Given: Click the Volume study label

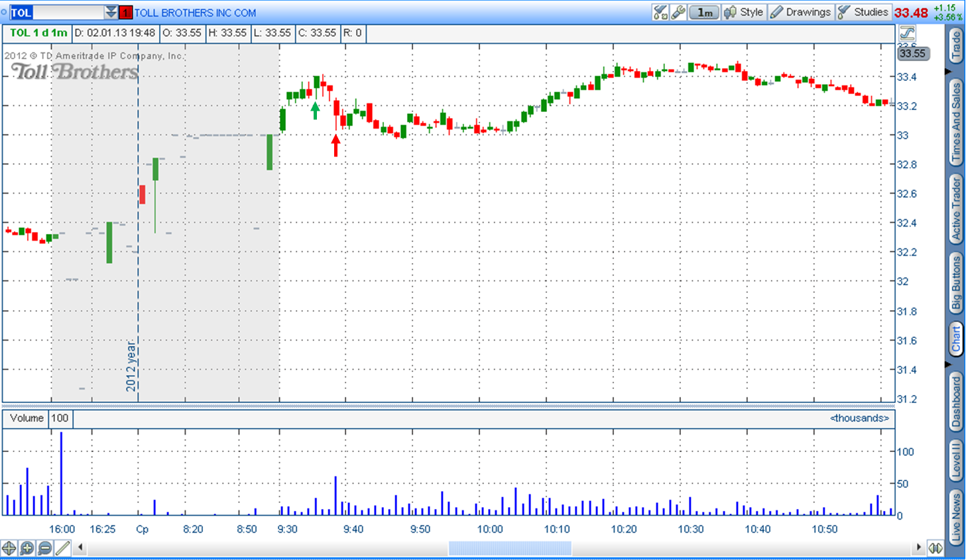Looking at the screenshot, I should pos(27,418).
